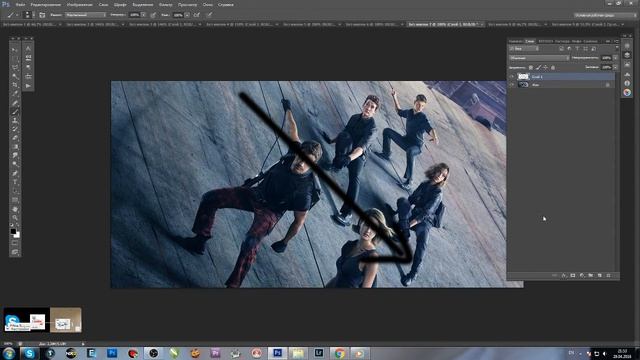Open brush flow slider arrow

coord(187,15)
